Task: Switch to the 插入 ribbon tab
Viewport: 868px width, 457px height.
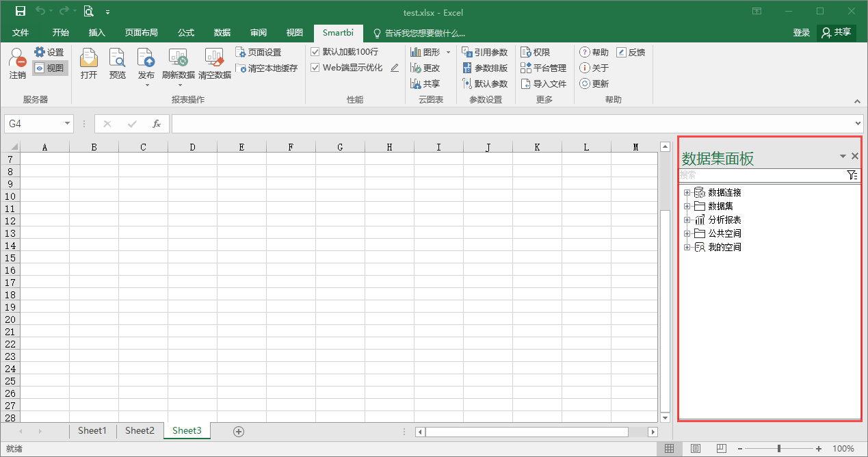Action: 97,33
